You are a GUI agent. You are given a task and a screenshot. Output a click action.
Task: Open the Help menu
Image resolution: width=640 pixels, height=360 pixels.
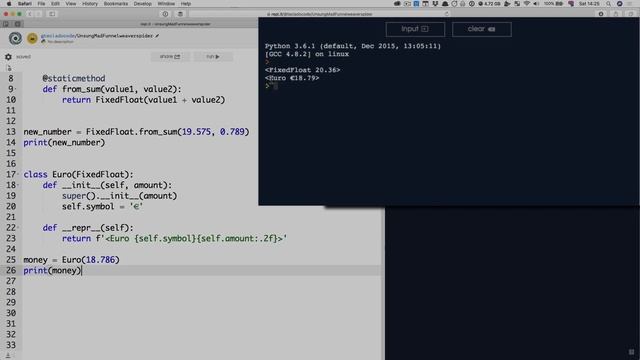186,4
